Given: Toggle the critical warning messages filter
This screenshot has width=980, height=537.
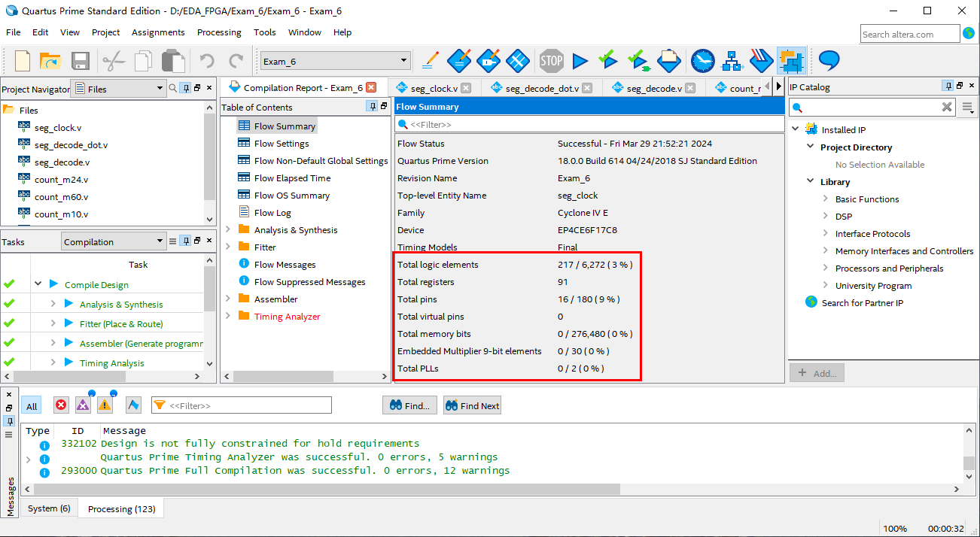Looking at the screenshot, I should 83,405.
